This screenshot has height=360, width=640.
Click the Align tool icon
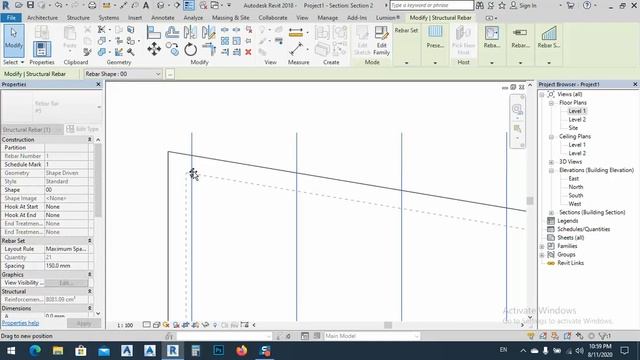coord(153,32)
